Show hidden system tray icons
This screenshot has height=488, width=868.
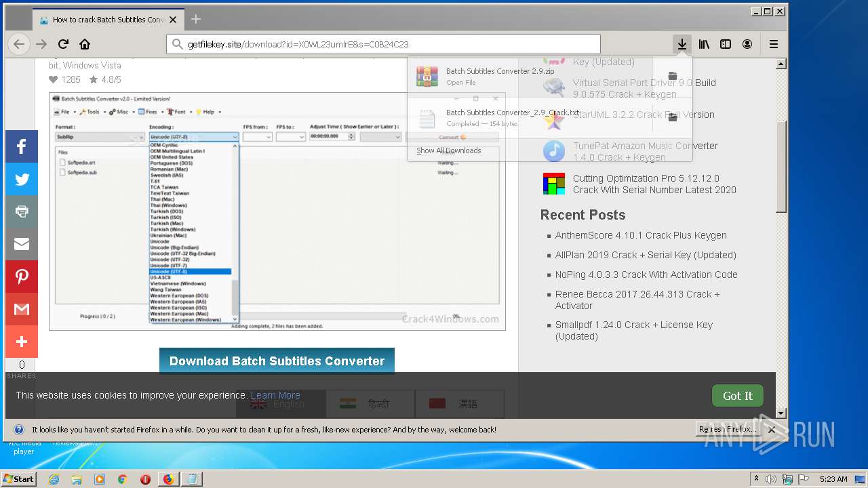pyautogui.click(x=756, y=479)
